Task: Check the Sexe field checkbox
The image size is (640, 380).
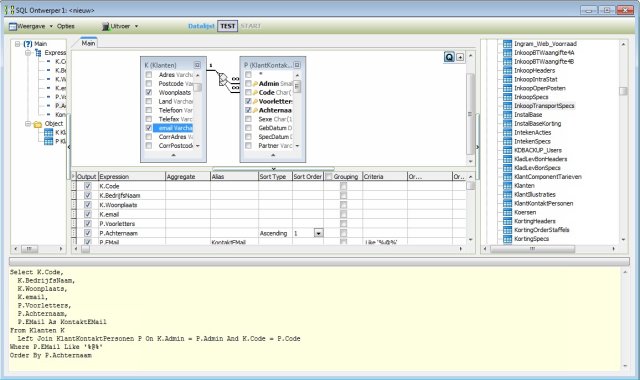Action: tap(248, 119)
